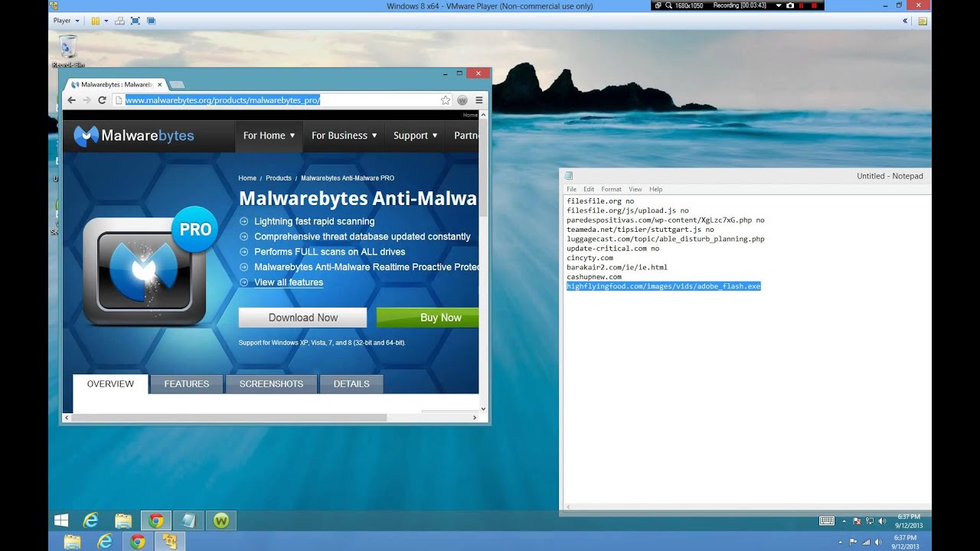
Task: Click the Malwarebytes logo
Action: tap(134, 136)
